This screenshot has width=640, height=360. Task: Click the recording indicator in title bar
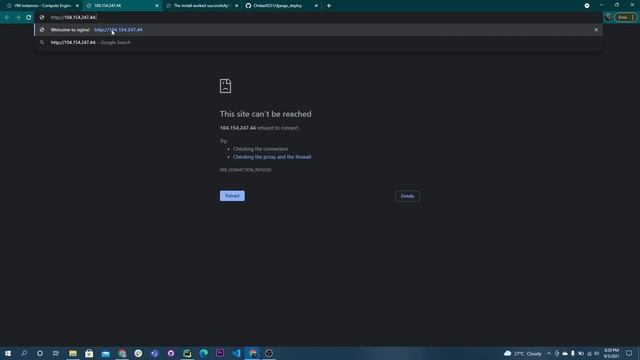click(x=587, y=6)
